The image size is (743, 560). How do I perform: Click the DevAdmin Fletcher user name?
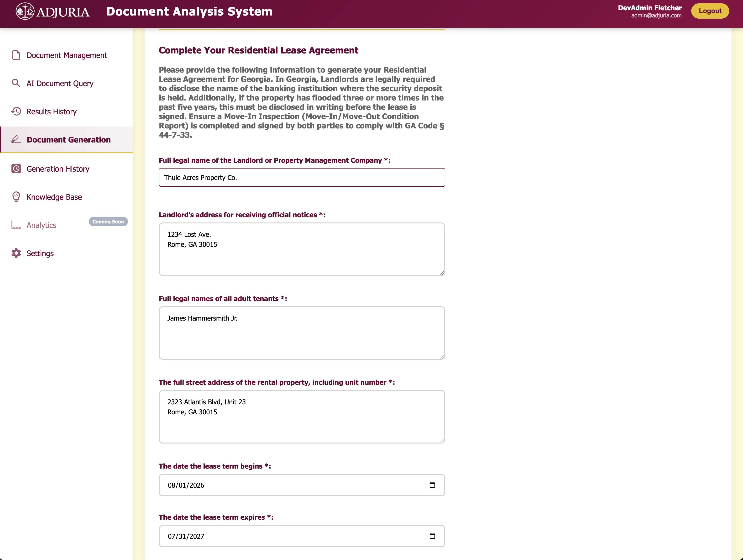click(x=650, y=8)
